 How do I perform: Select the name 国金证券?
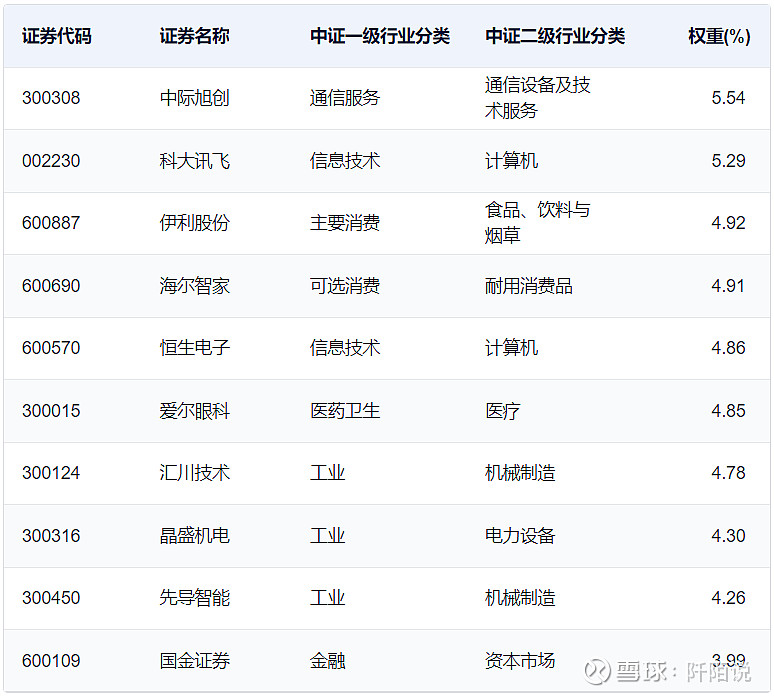click(194, 661)
